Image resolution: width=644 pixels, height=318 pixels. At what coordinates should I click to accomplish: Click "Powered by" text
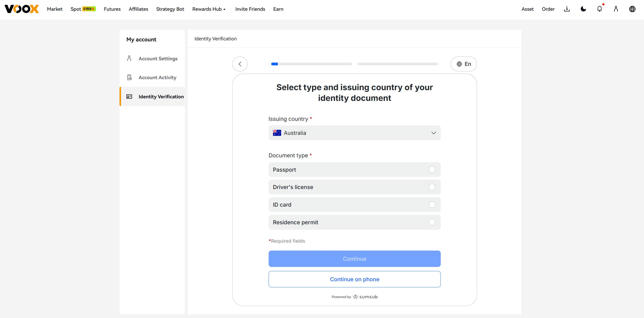(x=341, y=297)
